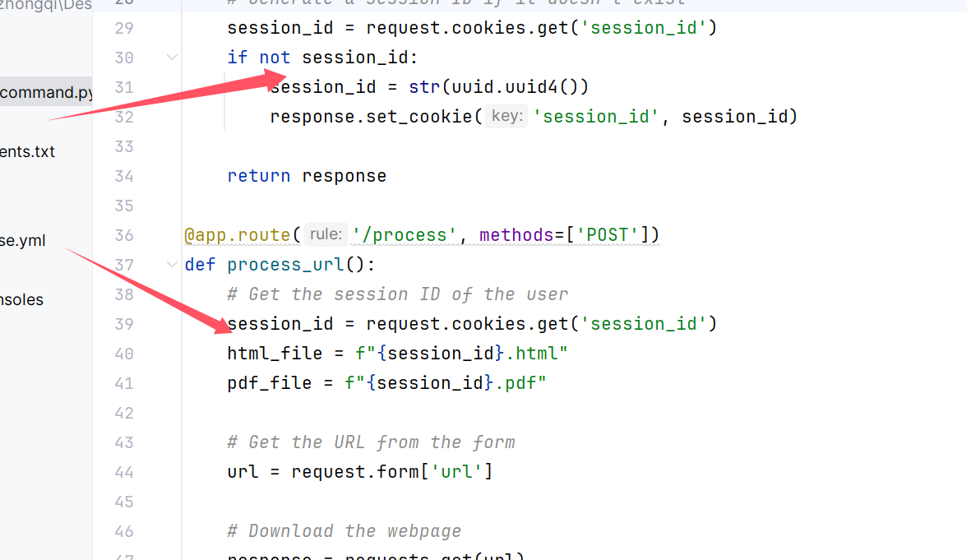The image size is (967, 560).
Task: Select the consoles entry in sidebar
Action: click(22, 300)
